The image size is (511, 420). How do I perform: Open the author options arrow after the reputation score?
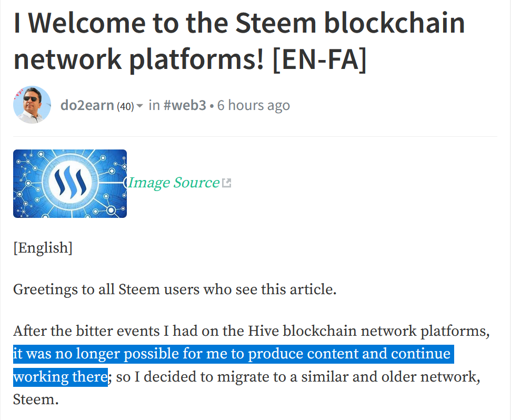pos(138,106)
